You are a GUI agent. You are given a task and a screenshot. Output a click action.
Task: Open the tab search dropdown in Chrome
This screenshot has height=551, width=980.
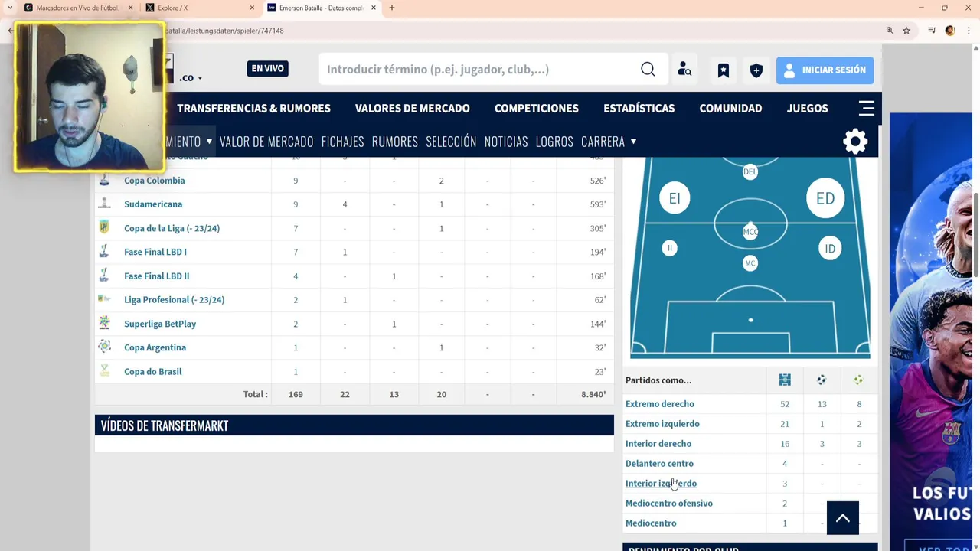pyautogui.click(x=10, y=8)
